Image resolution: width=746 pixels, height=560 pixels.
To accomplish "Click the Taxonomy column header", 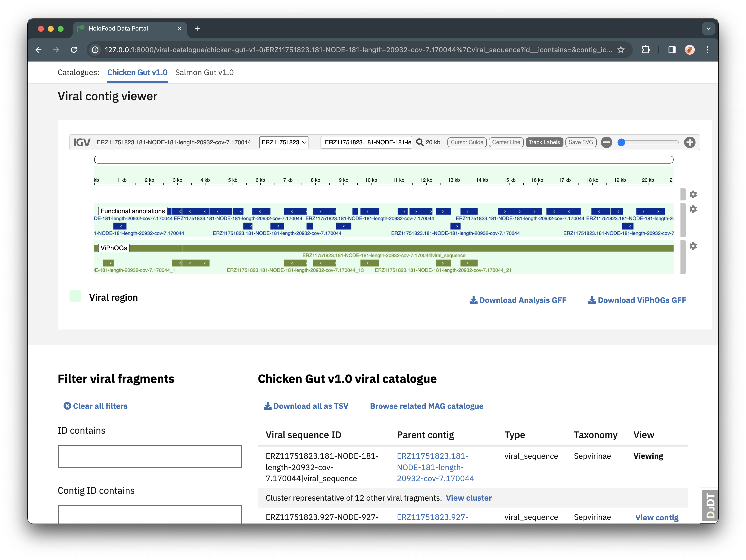I will [595, 435].
